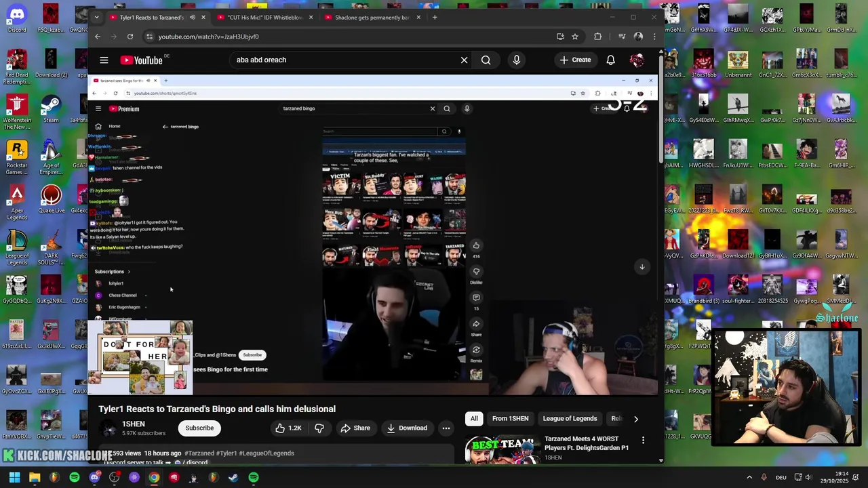Image resolution: width=868 pixels, height=488 pixels.
Task: Open Quake Live desktop shortcut
Action: (51, 199)
